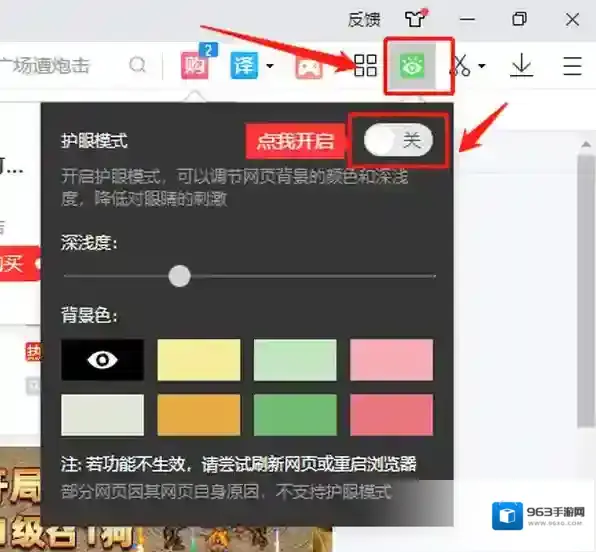
Task: Select the coral red background swatch
Action: 392,415
